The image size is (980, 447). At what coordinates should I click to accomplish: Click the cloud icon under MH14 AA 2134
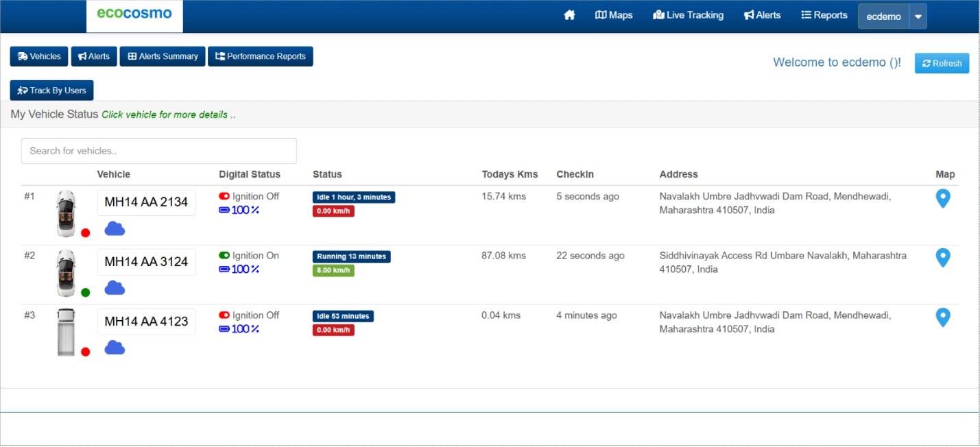click(x=115, y=229)
